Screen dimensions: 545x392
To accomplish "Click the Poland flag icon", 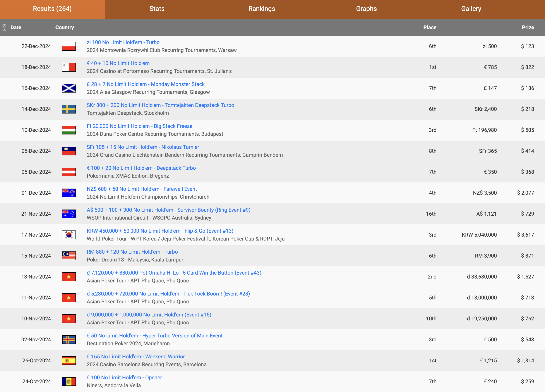I will click(69, 46).
